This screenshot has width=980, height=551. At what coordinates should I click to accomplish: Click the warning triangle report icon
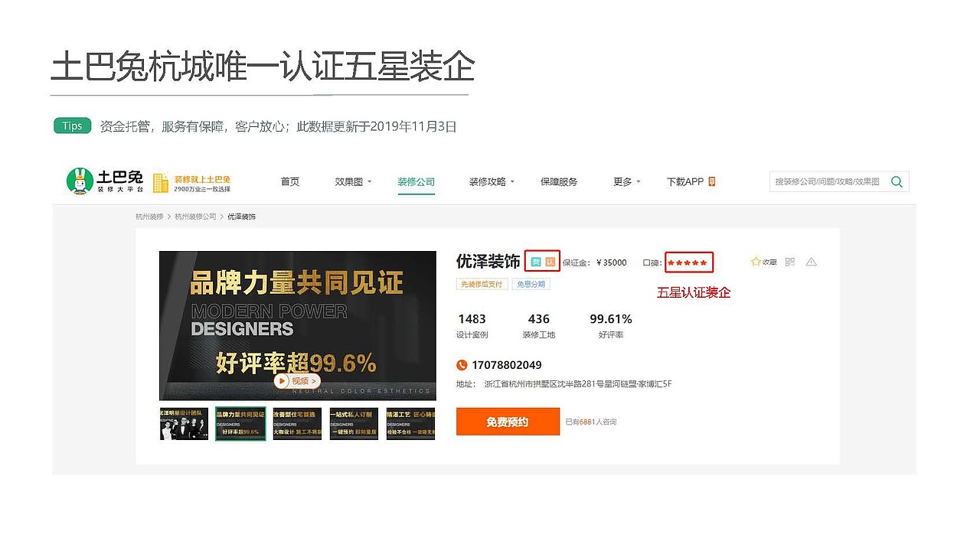[812, 262]
